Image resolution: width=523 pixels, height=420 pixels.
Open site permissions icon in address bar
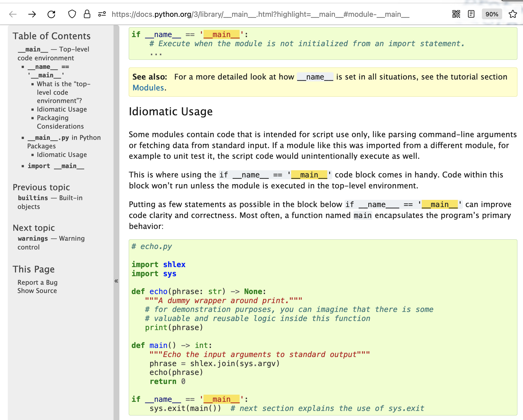[102, 14]
